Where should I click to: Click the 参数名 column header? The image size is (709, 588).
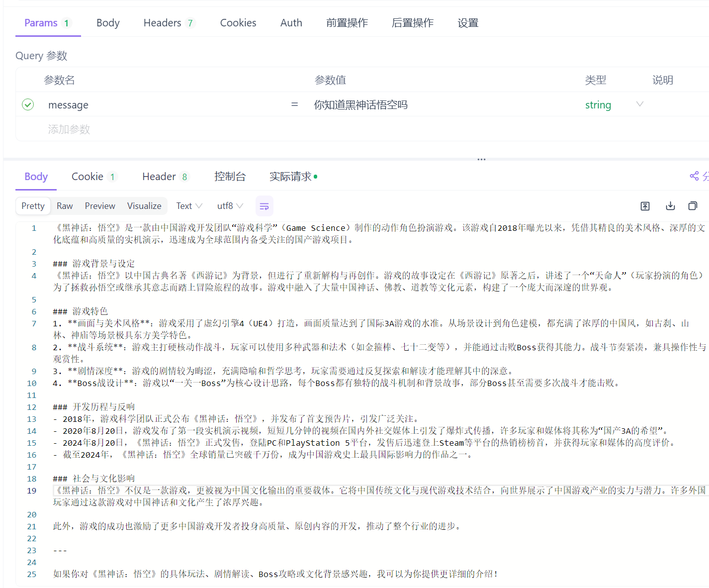click(59, 80)
